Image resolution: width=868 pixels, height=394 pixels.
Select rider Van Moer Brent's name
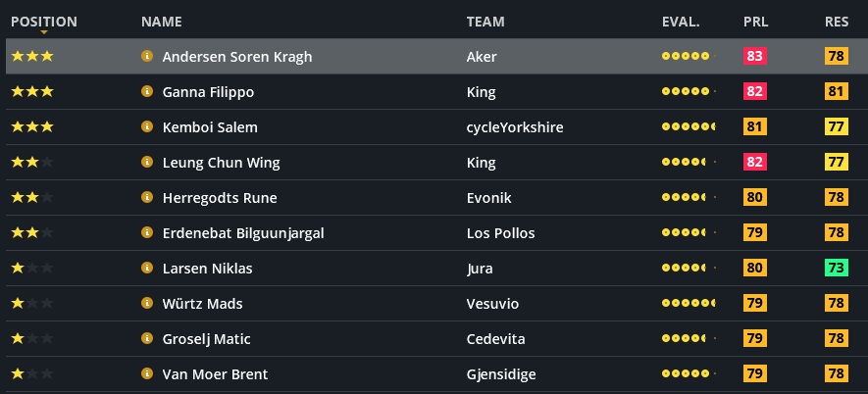coord(215,374)
